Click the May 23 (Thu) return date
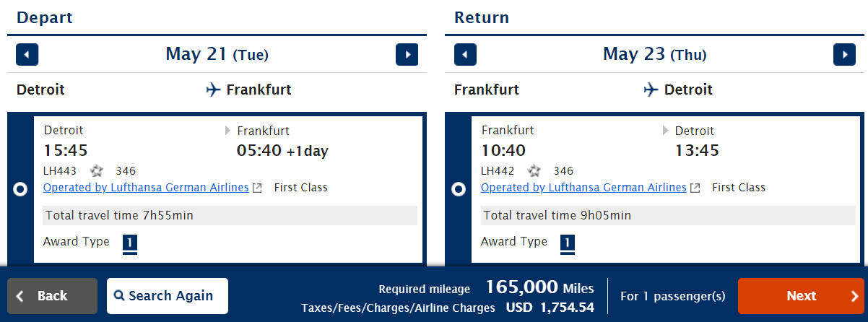 654,54
